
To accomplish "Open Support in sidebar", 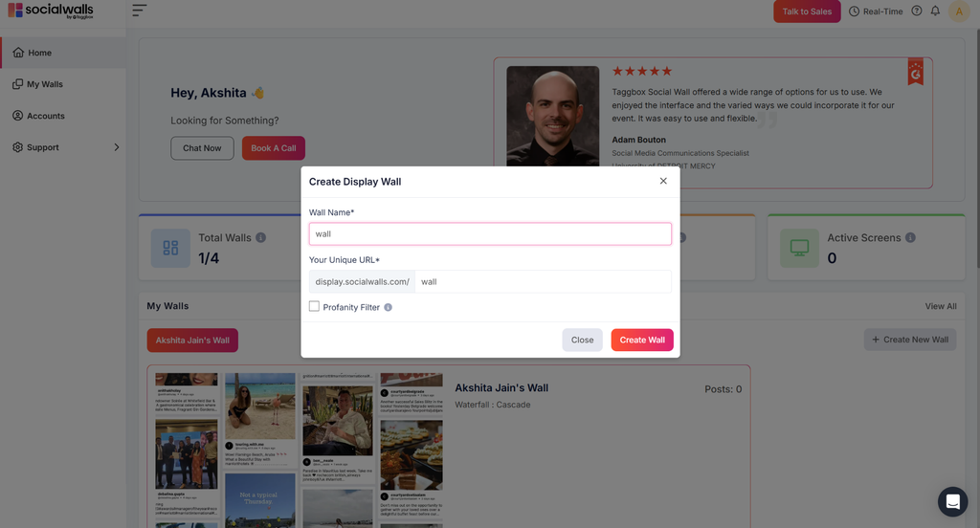I will click(x=63, y=147).
